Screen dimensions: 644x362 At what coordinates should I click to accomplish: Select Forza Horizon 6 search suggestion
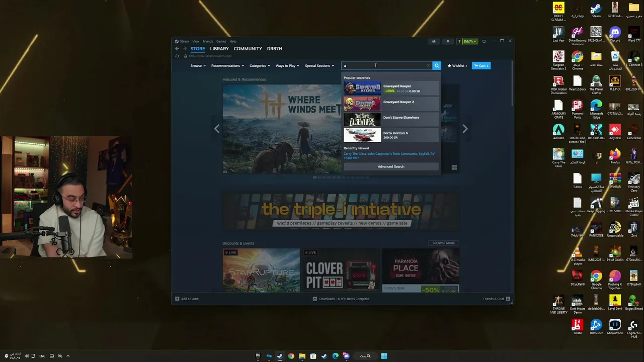coord(391,135)
